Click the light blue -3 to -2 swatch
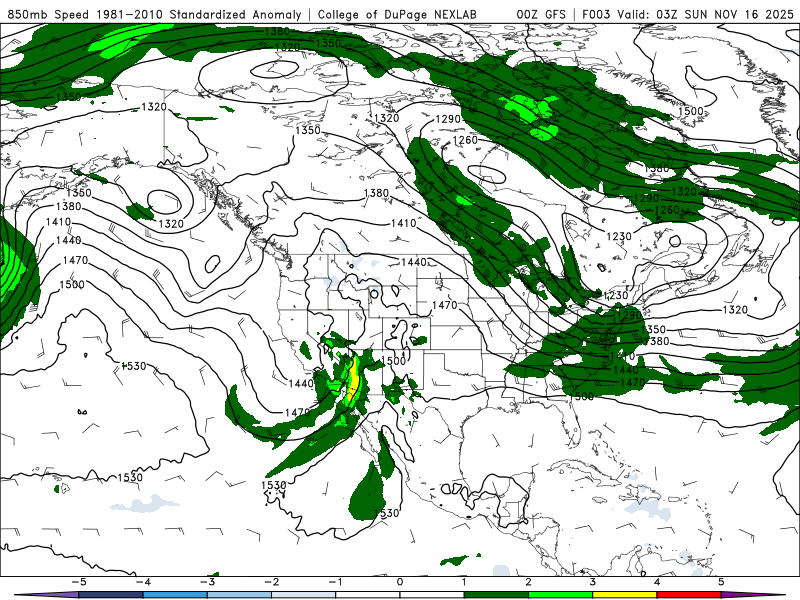800x600 pixels. coord(239,595)
